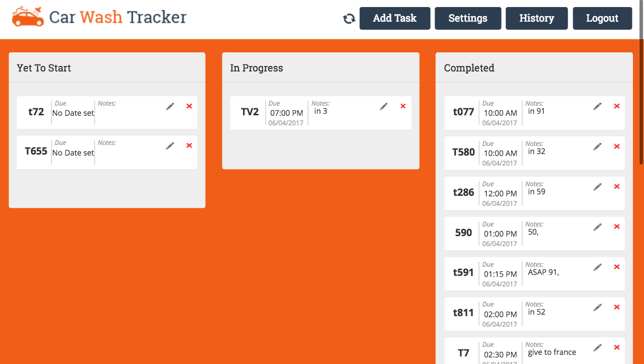This screenshot has width=644, height=364.
Task: Delete task T7 using its red X
Action: pos(616,347)
